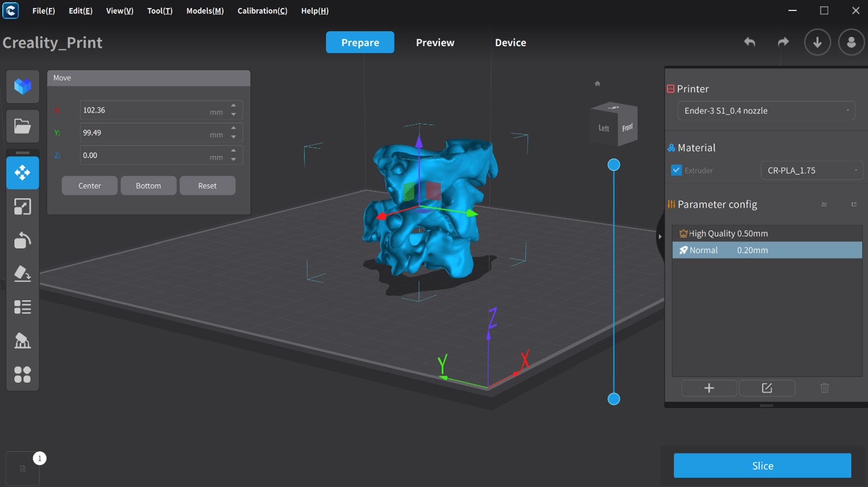Select the Rotate tool

pyautogui.click(x=22, y=240)
